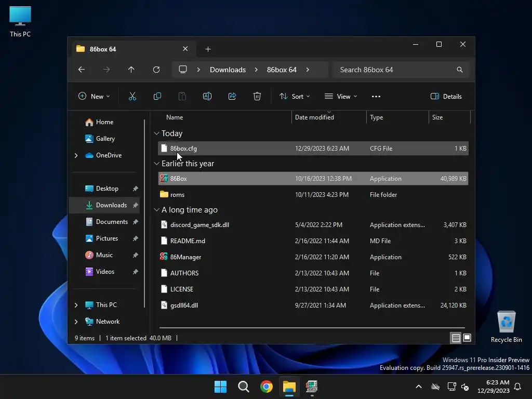The image size is (532, 399).
Task: Click the PC icon in address bar
Action: (183, 70)
